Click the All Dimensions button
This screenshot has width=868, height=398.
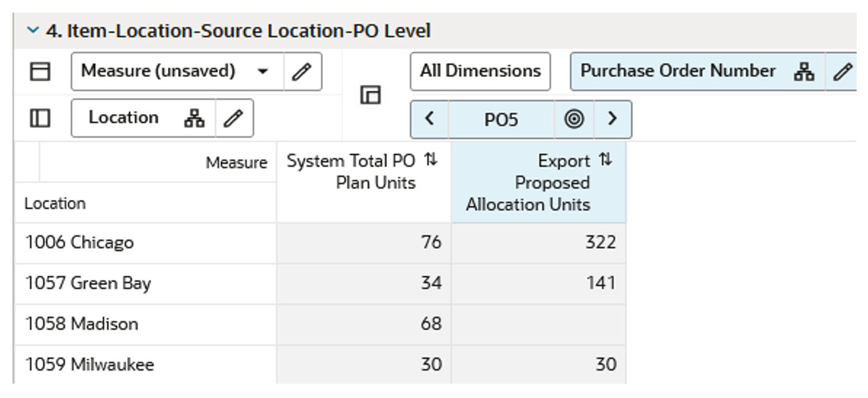480,71
